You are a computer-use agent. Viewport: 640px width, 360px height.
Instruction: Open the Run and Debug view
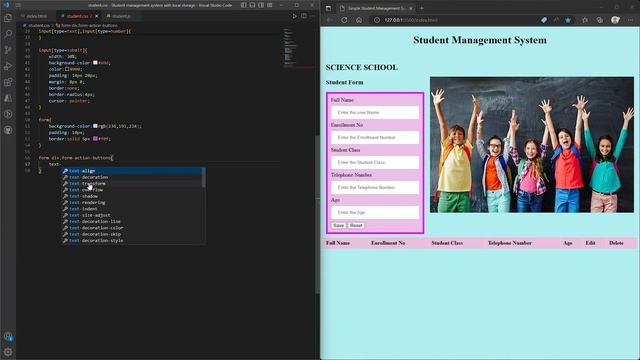click(x=8, y=66)
